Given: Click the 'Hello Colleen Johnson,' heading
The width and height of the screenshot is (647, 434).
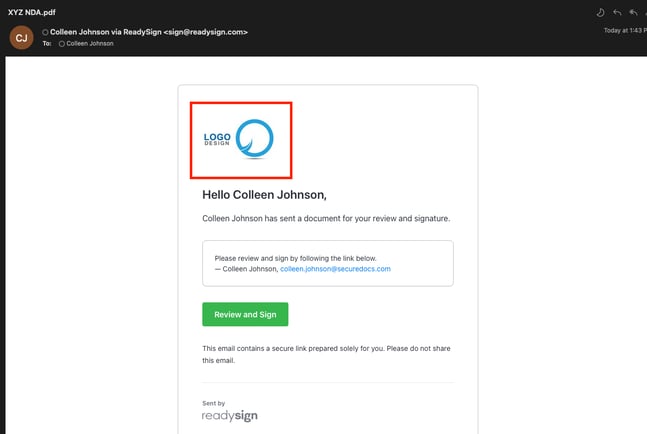Looking at the screenshot, I should (264, 195).
